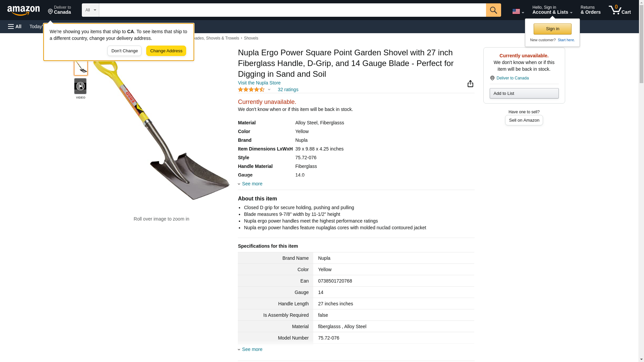Click the yellow Sign in button
Image resolution: width=644 pixels, height=362 pixels.
tap(552, 29)
